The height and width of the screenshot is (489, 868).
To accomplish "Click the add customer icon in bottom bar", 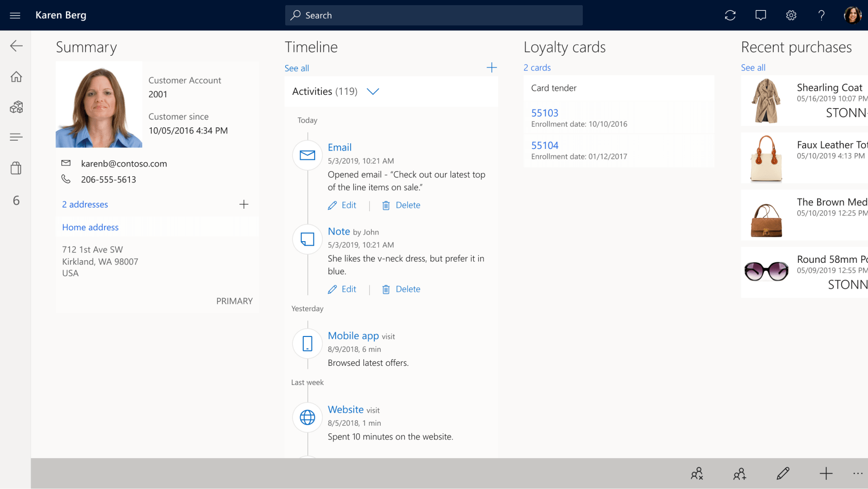I will 740,474.
